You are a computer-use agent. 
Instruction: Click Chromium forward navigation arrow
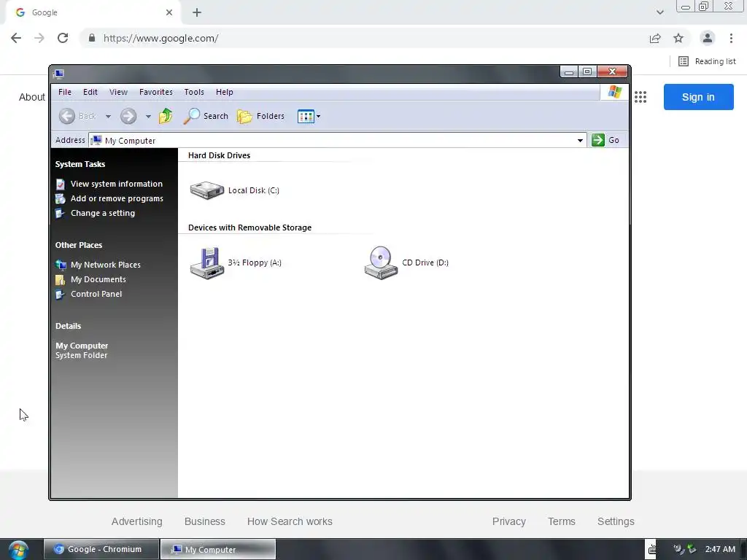39,38
